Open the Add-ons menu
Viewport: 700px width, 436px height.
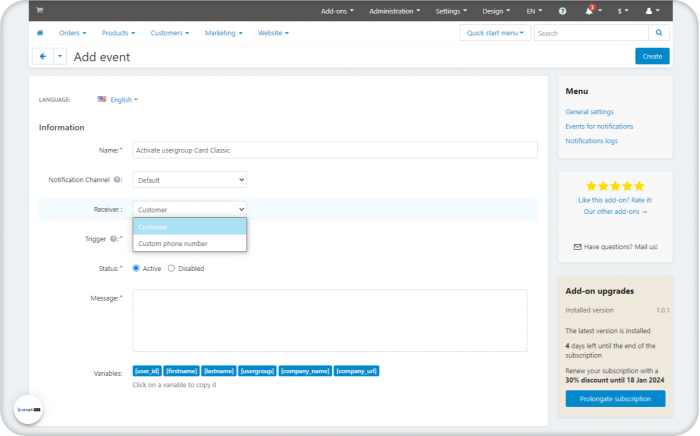click(337, 11)
